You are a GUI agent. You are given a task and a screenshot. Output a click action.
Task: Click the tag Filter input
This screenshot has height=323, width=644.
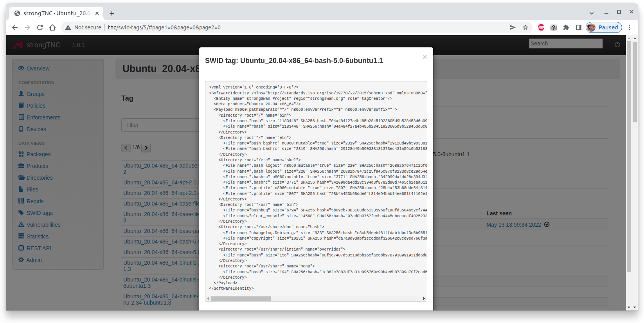[x=160, y=125]
